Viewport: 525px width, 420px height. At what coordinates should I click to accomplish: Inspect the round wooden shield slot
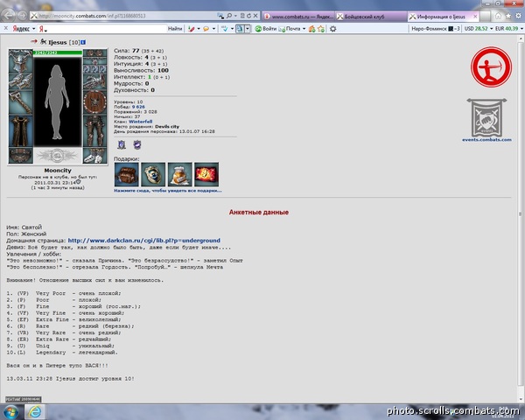point(94,102)
